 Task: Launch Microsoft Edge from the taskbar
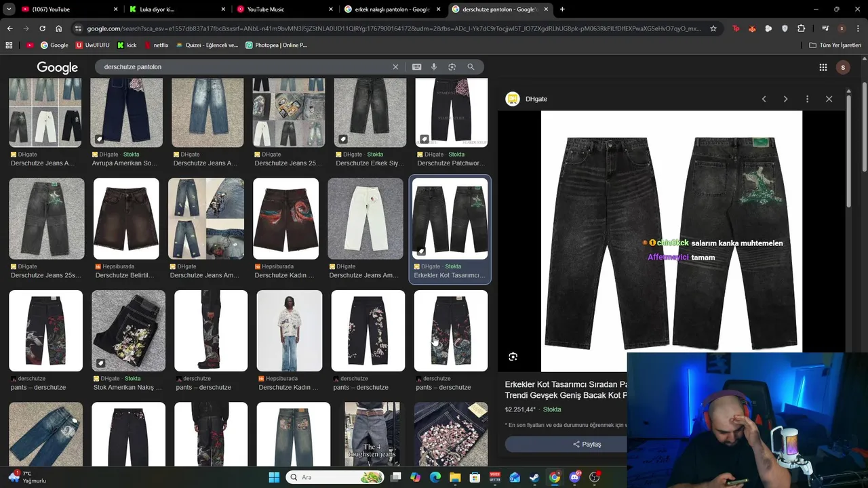[x=435, y=477]
